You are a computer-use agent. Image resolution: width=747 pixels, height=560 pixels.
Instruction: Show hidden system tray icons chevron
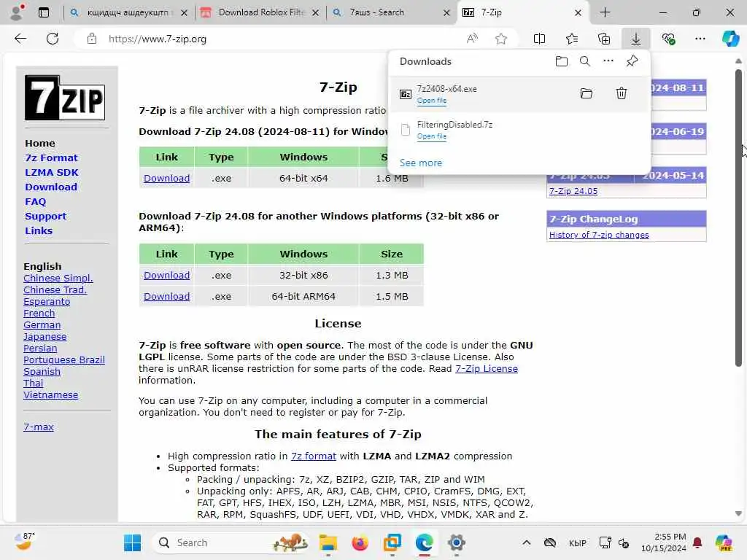coord(527,542)
